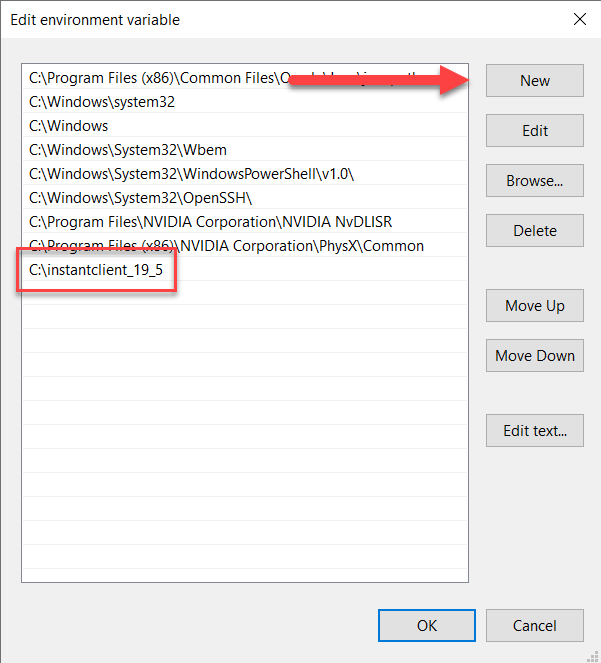
Task: Click the Move Down button
Action: [x=534, y=356]
